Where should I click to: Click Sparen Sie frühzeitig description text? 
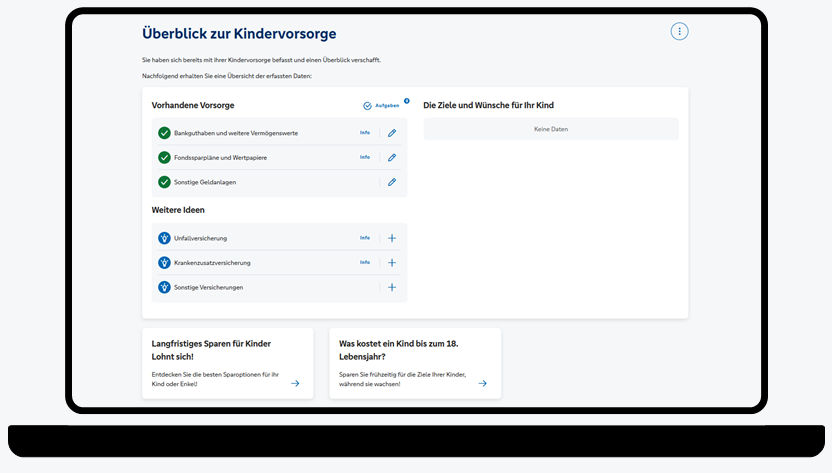pyautogui.click(x=402, y=379)
